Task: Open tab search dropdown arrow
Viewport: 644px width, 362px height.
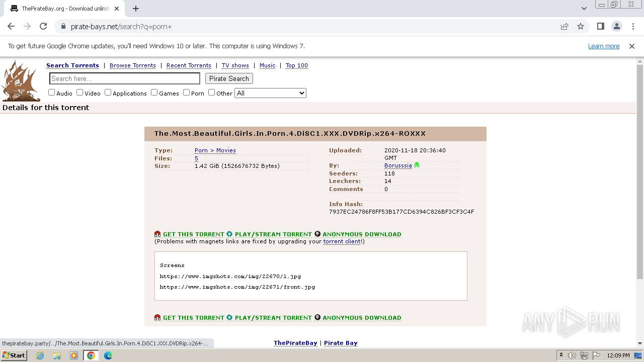Action: click(x=584, y=9)
